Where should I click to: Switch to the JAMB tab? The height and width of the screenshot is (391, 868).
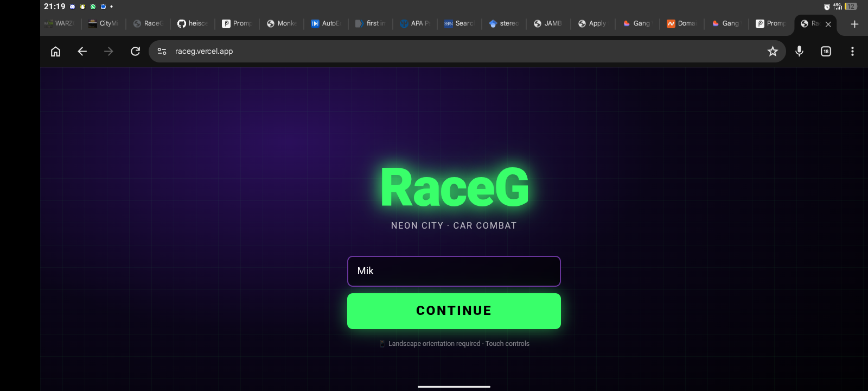pos(548,23)
